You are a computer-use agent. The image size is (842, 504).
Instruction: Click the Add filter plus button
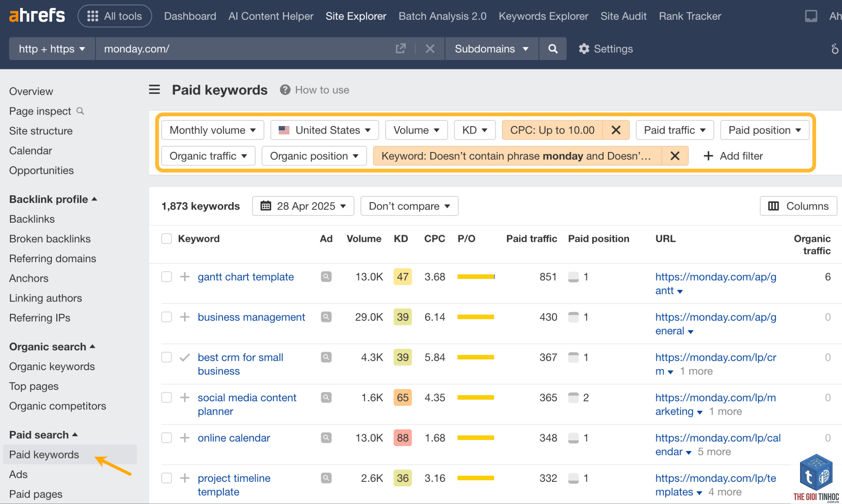click(x=733, y=156)
